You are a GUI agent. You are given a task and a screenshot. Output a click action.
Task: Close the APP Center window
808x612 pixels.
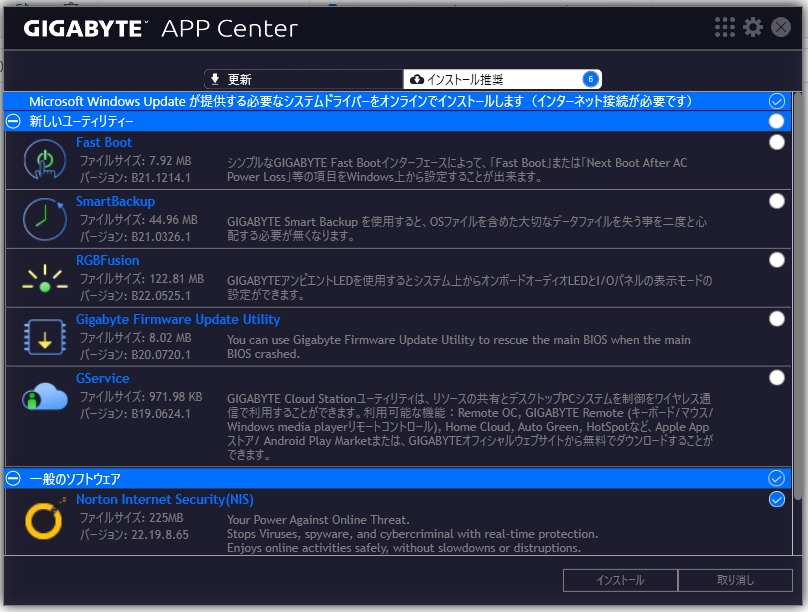(781, 27)
